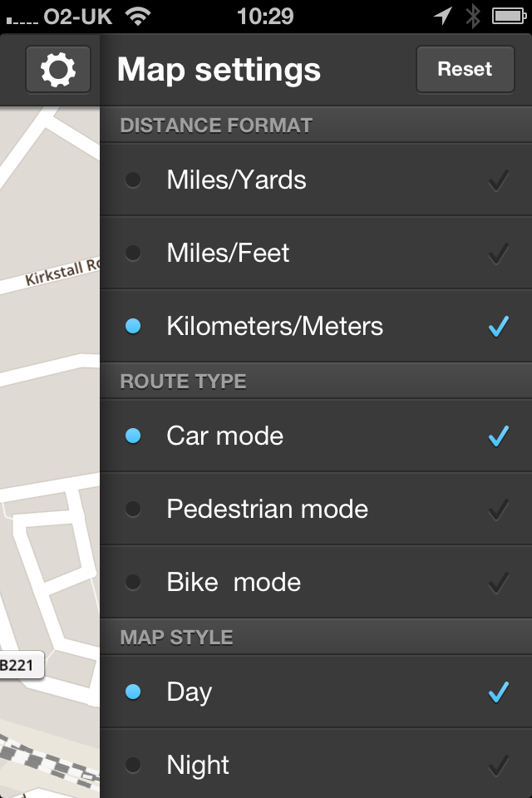Select the Kilometers/Meters option
This screenshot has width=532, height=798.
point(274,326)
